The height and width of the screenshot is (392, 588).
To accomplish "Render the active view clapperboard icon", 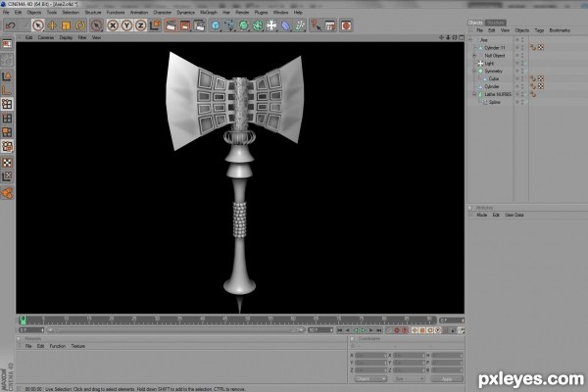I will (x=171, y=25).
